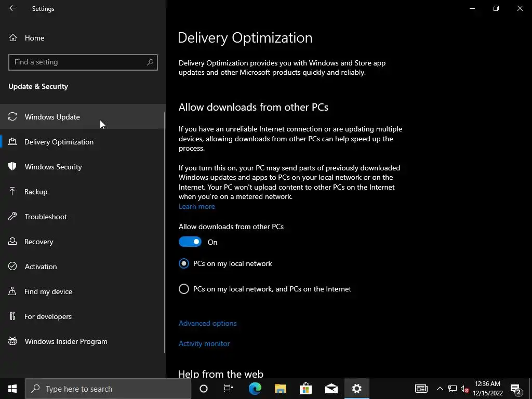Click the Find a setting search box
The width and height of the screenshot is (532, 399).
[83, 62]
